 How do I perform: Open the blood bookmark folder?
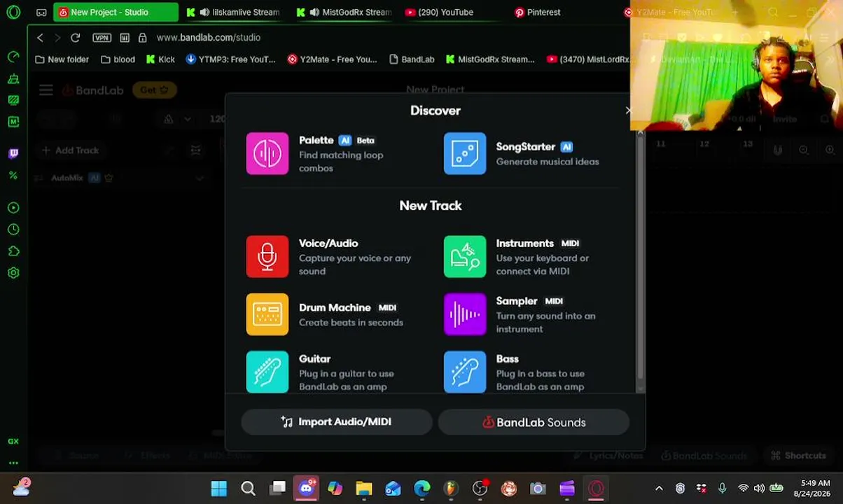pyautogui.click(x=118, y=59)
